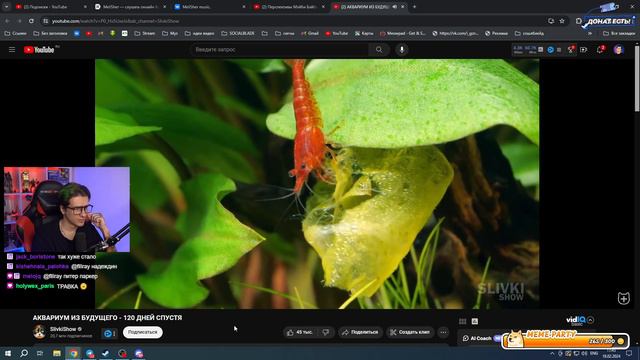Open the SOCIALBLADE bookmark
The width and height of the screenshot is (640, 360).
pos(238,33)
